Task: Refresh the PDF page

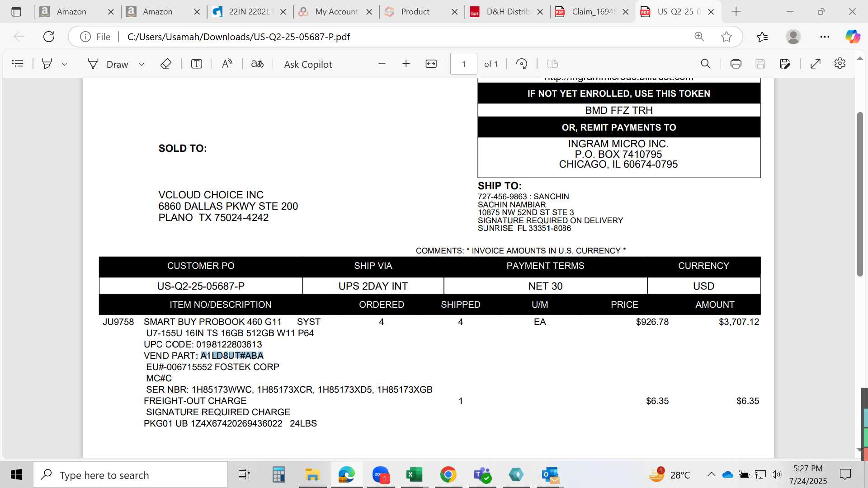Action: [49, 37]
